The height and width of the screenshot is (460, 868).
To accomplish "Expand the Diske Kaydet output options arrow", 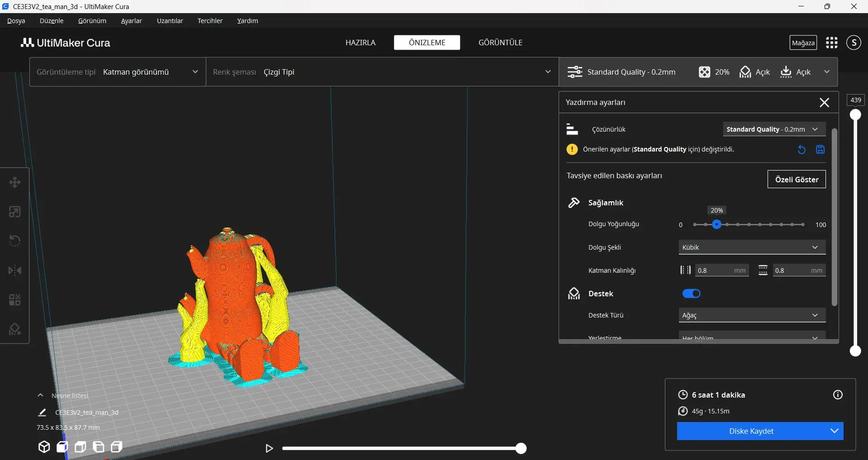I will [835, 431].
